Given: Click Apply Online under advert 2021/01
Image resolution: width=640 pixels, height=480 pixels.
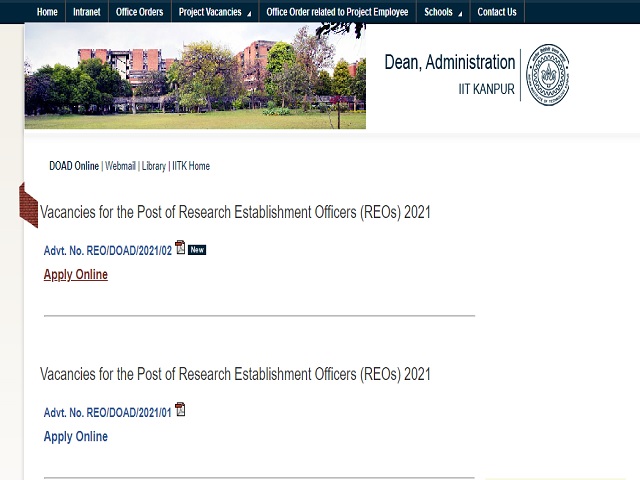Looking at the screenshot, I should pyautogui.click(x=76, y=437).
